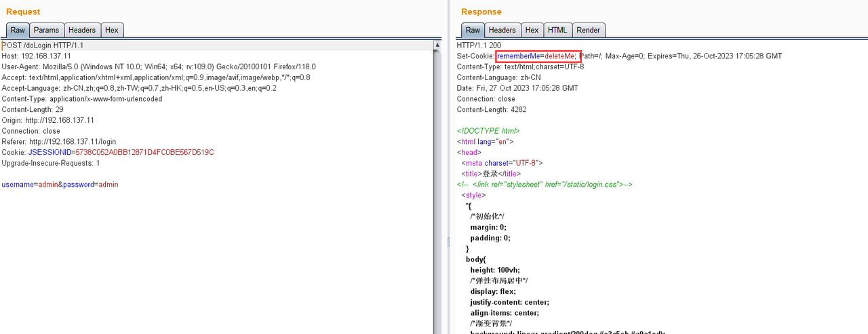View the response HTML tab
This screenshot has width=868, height=334.
click(x=557, y=30)
